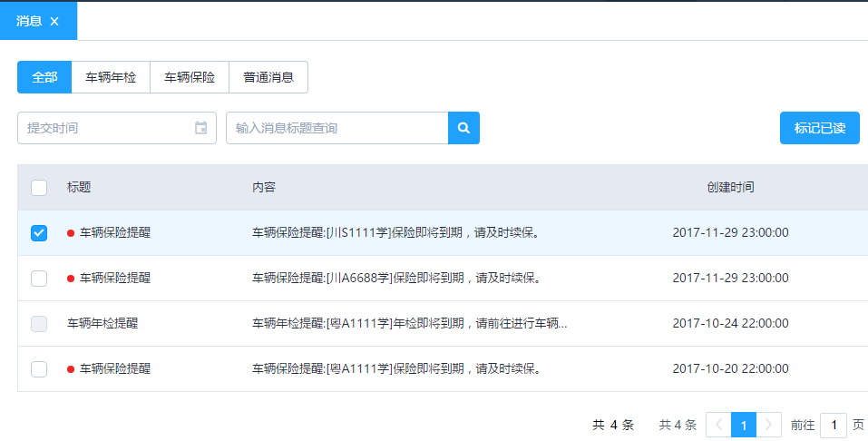Close the 消息 tab with the X icon

point(54,21)
